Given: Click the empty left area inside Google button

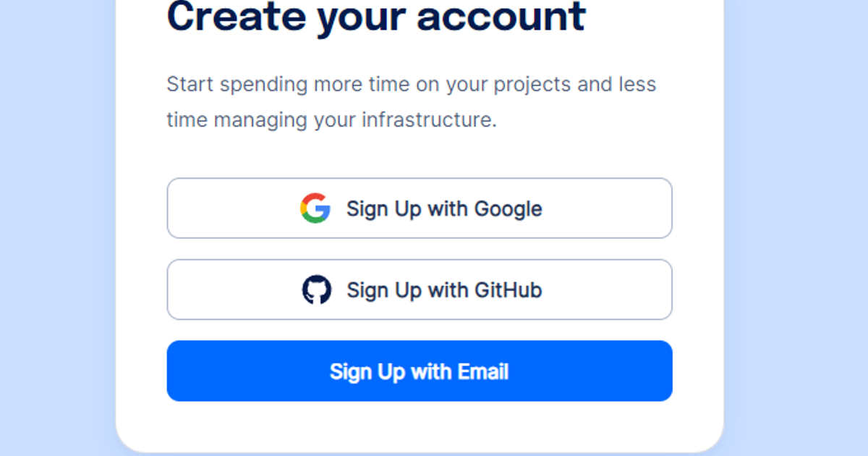Looking at the screenshot, I should 231,208.
